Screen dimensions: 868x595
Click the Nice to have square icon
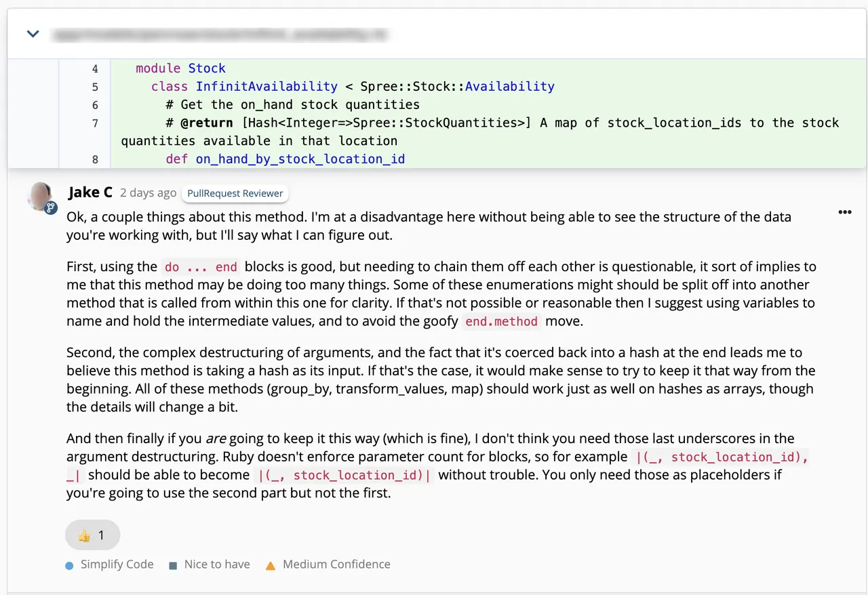(173, 565)
